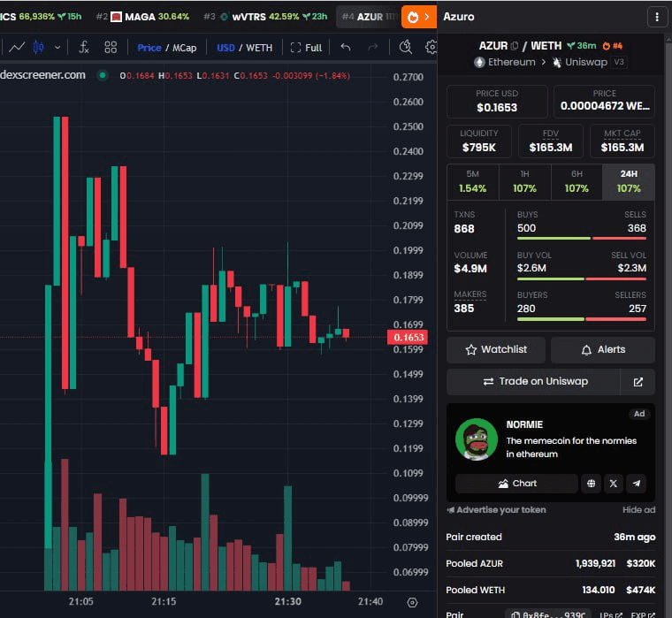Screen dimensions: 672x618
Task: Open the Alerts button
Action: tap(602, 350)
